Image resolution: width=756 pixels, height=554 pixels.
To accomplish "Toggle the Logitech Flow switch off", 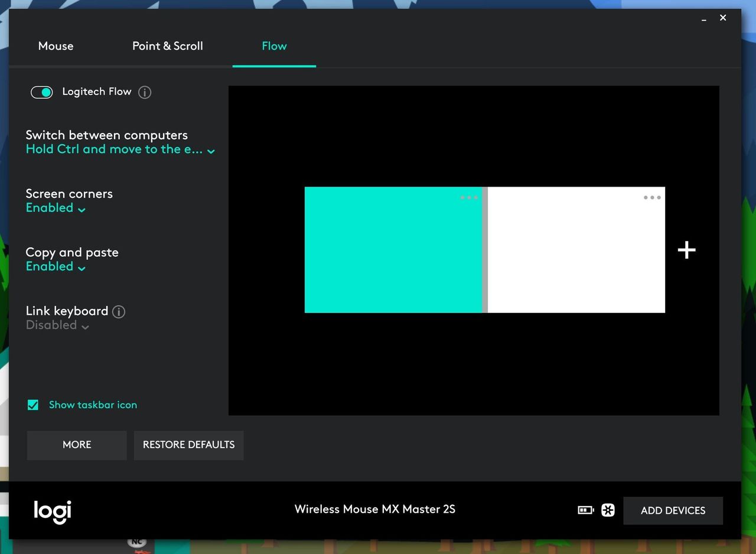I will (x=42, y=92).
